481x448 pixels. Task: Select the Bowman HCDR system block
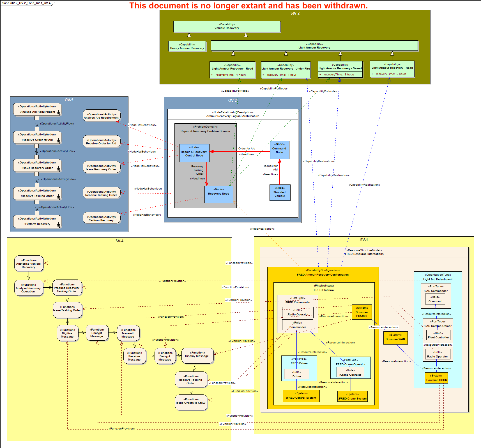(x=436, y=378)
